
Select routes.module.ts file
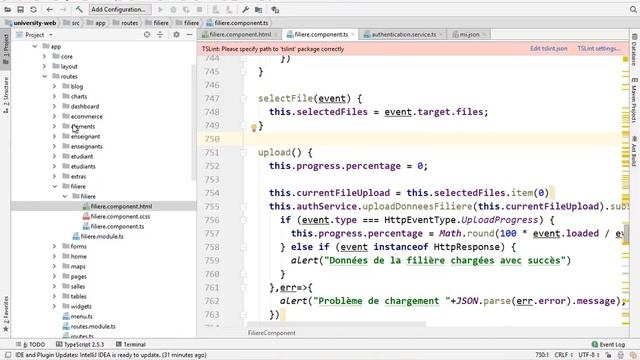click(x=89, y=327)
